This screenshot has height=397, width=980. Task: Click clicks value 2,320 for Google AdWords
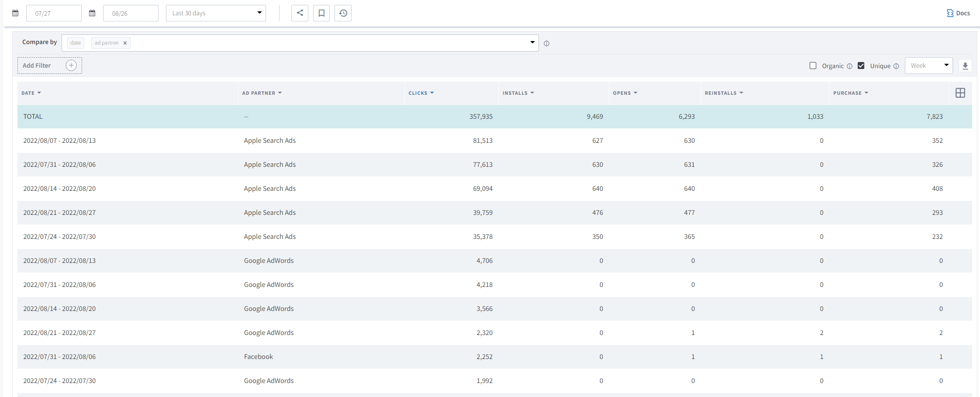(484, 333)
